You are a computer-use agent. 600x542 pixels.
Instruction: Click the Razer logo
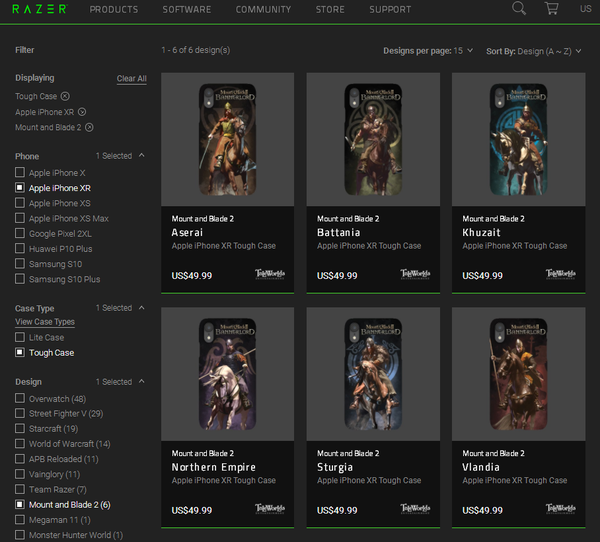click(x=40, y=9)
